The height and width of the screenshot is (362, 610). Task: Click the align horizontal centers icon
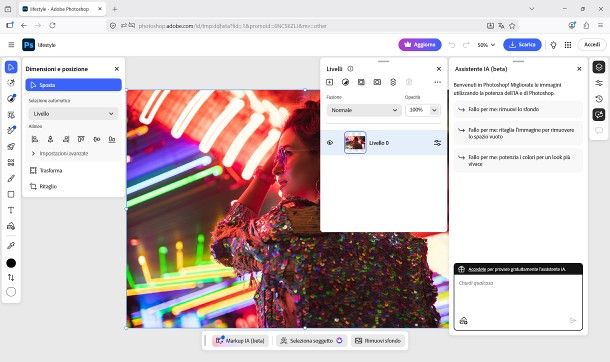click(x=50, y=139)
